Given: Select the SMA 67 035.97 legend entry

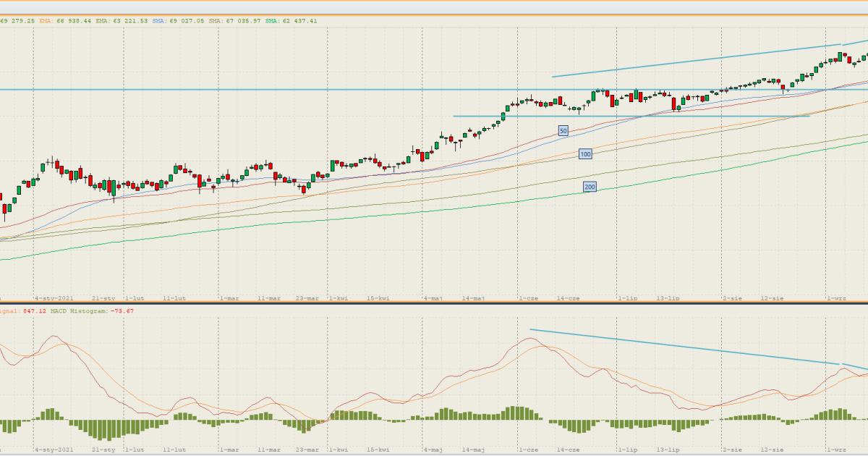Looking at the screenshot, I should [235, 21].
